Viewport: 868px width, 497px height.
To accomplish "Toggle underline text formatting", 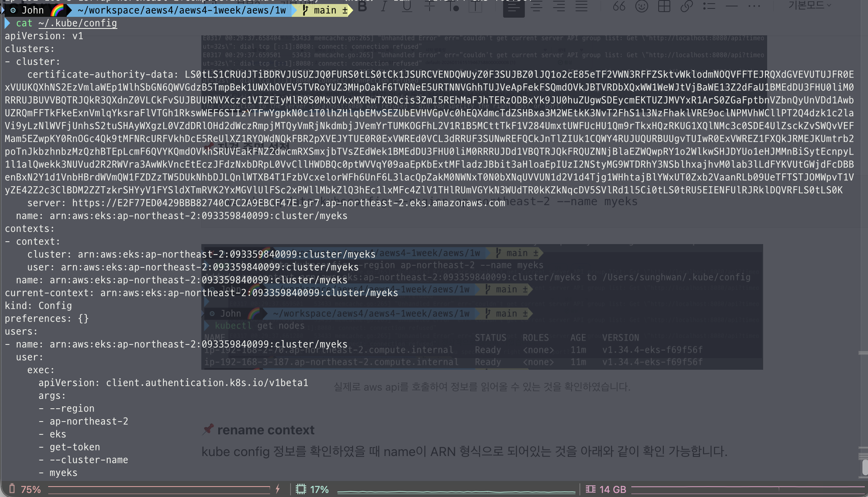I will pyautogui.click(x=407, y=6).
